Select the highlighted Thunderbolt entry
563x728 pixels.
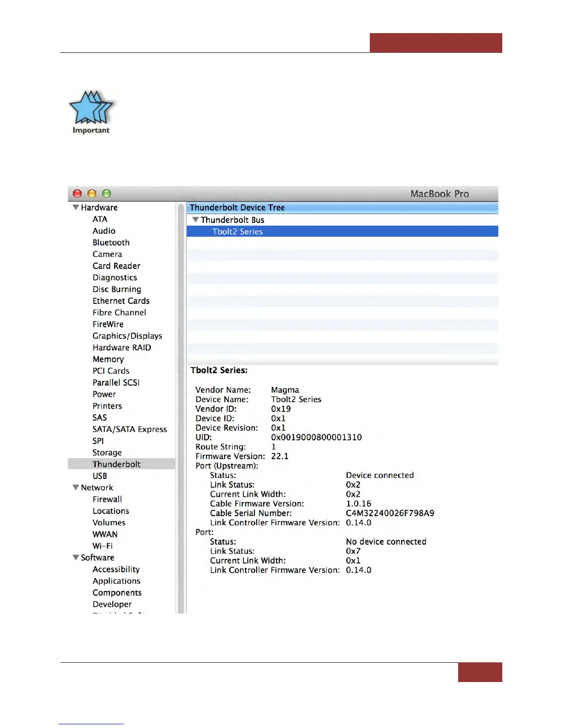(121, 464)
